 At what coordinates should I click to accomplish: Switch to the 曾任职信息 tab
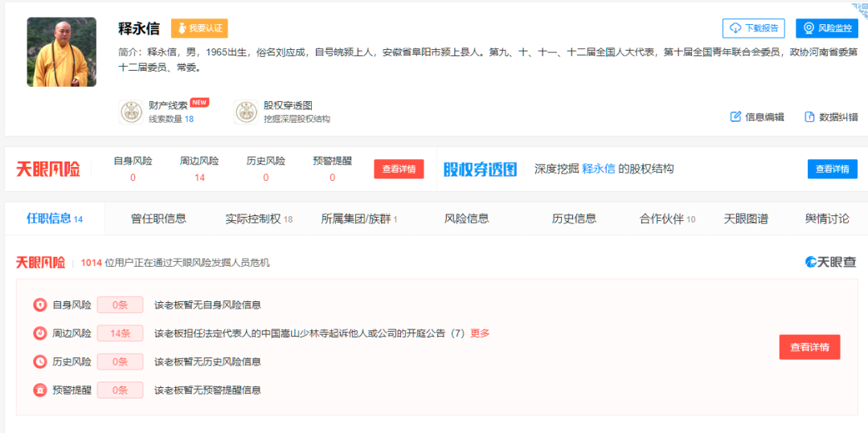tap(159, 219)
